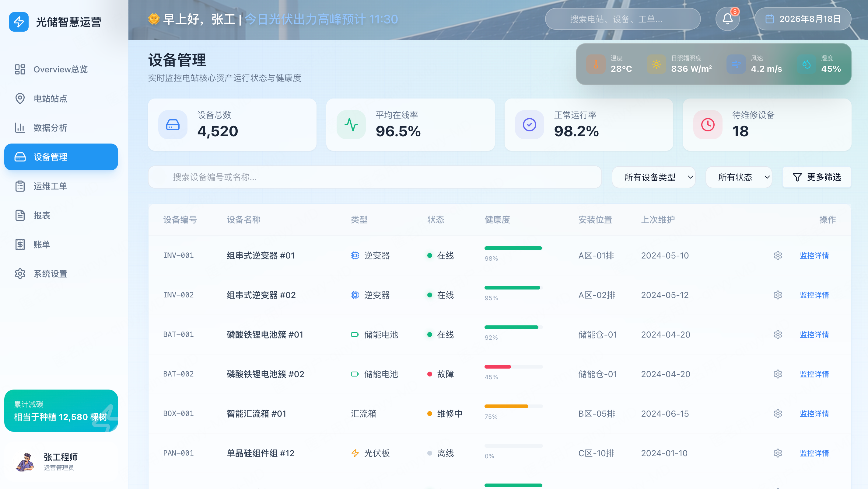Open 运维工单 sidebar item
The image size is (868, 489).
(x=61, y=186)
